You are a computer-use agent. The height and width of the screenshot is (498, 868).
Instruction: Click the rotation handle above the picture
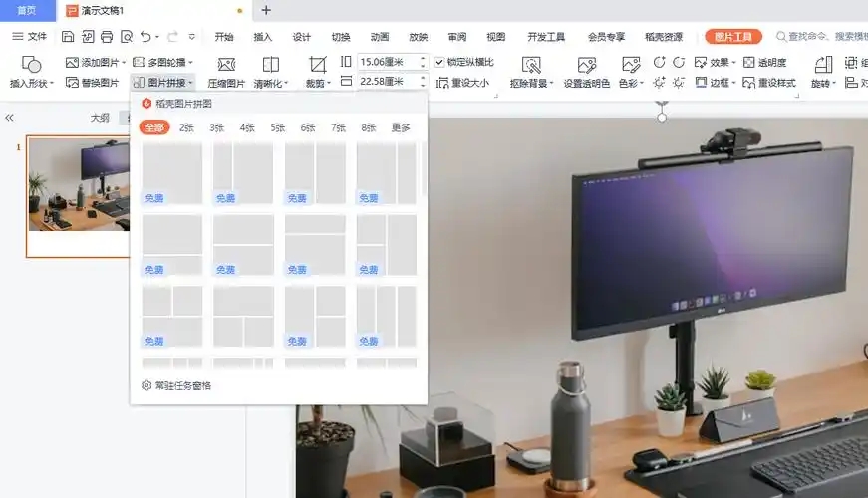tap(662, 118)
